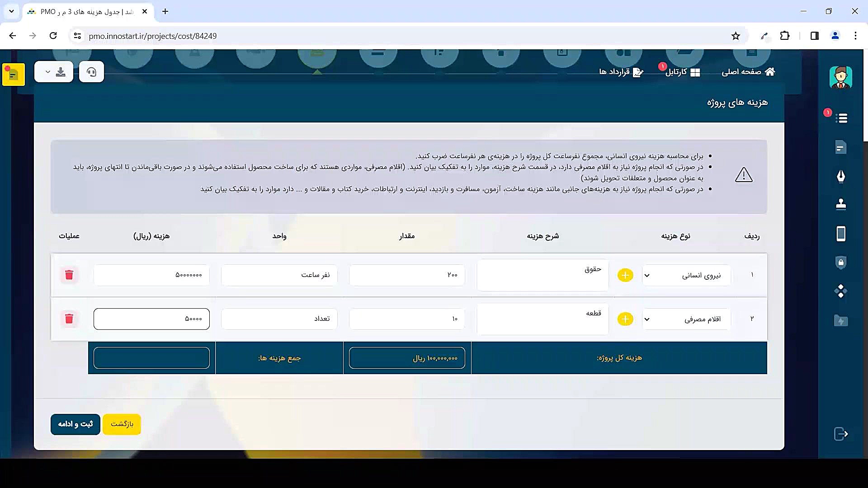Click the cost field showing ۵۰۰۰۰

151,319
